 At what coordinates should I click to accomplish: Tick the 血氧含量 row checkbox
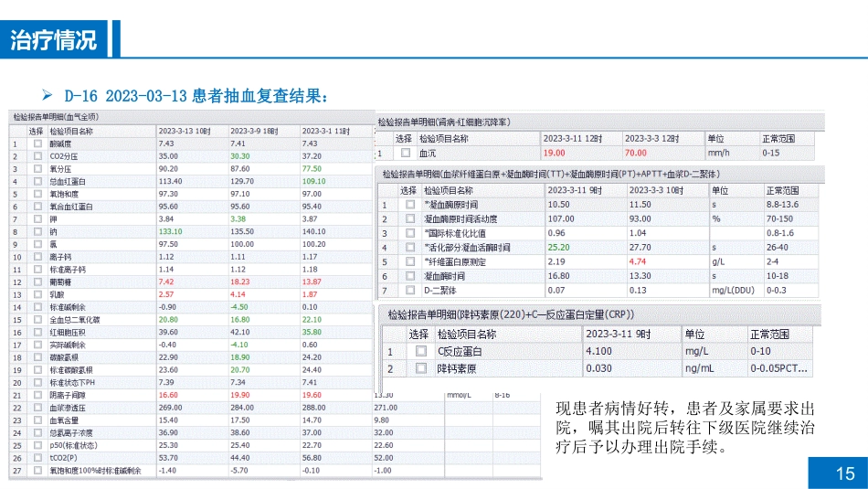pos(37,420)
